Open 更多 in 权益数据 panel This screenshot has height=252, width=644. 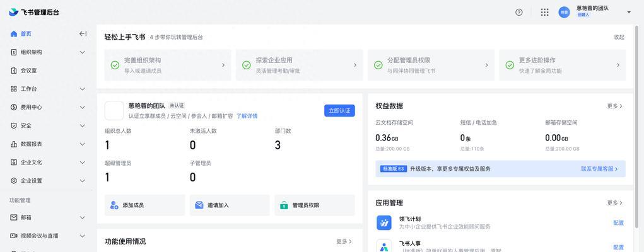(615, 106)
